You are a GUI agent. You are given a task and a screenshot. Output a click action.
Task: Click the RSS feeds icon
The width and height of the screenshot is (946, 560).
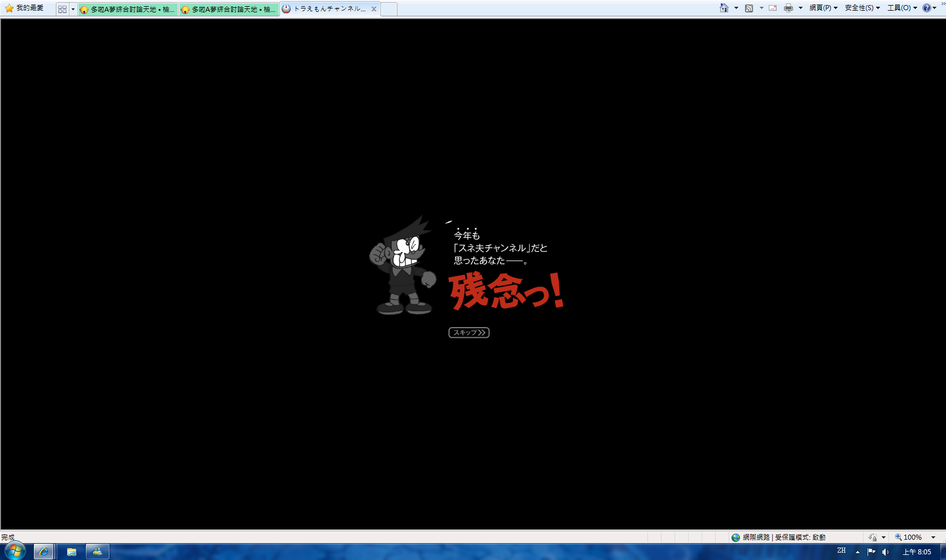[x=749, y=8]
